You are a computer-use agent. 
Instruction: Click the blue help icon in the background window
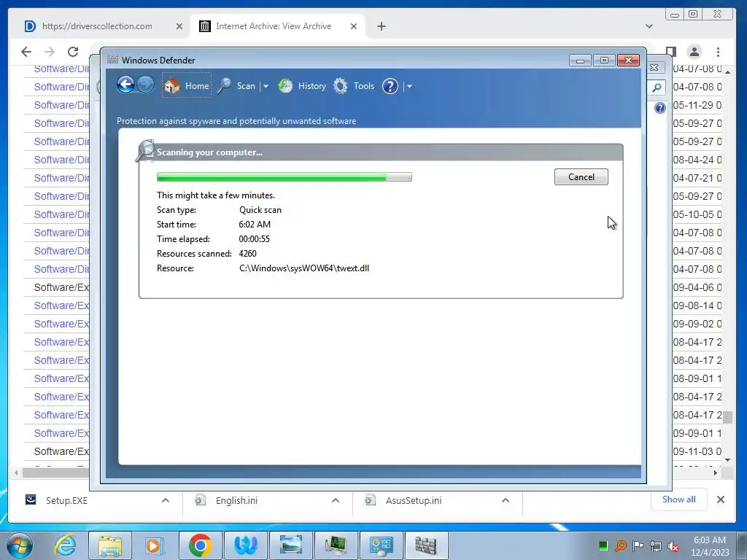(659, 108)
